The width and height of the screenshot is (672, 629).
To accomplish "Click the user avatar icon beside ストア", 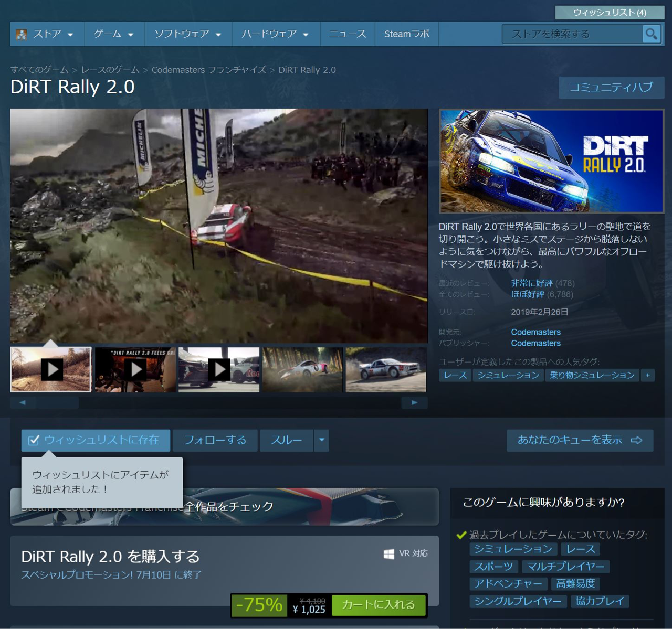I will tap(22, 35).
